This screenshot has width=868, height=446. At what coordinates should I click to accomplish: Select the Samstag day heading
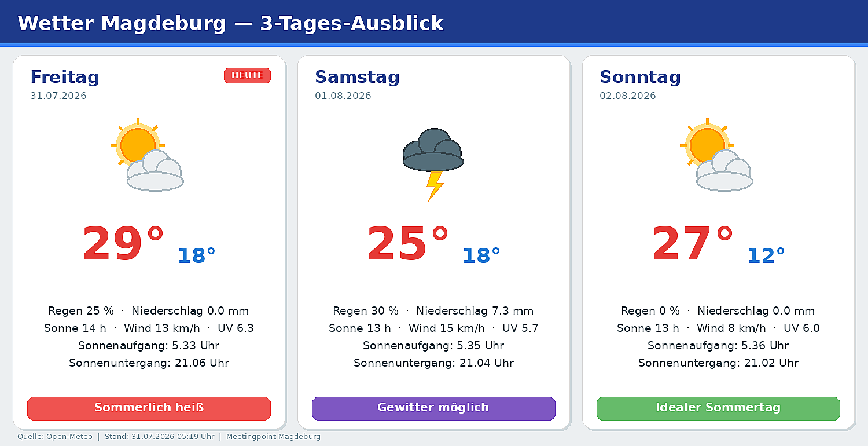tap(357, 77)
